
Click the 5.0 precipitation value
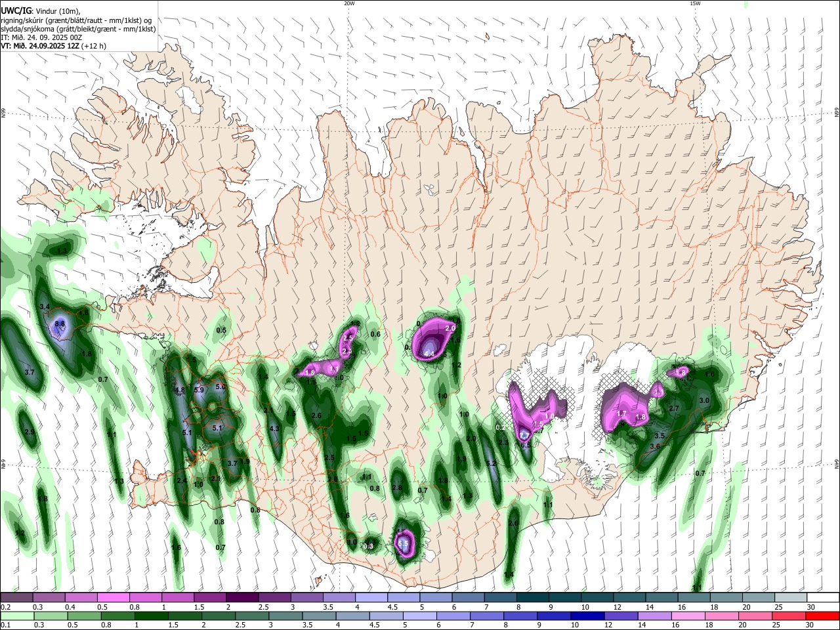point(220,387)
